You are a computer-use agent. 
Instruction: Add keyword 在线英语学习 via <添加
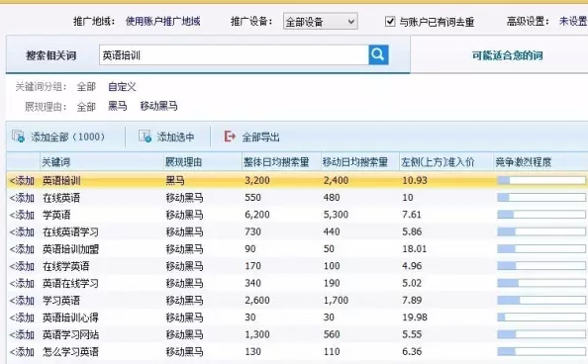[22, 232]
